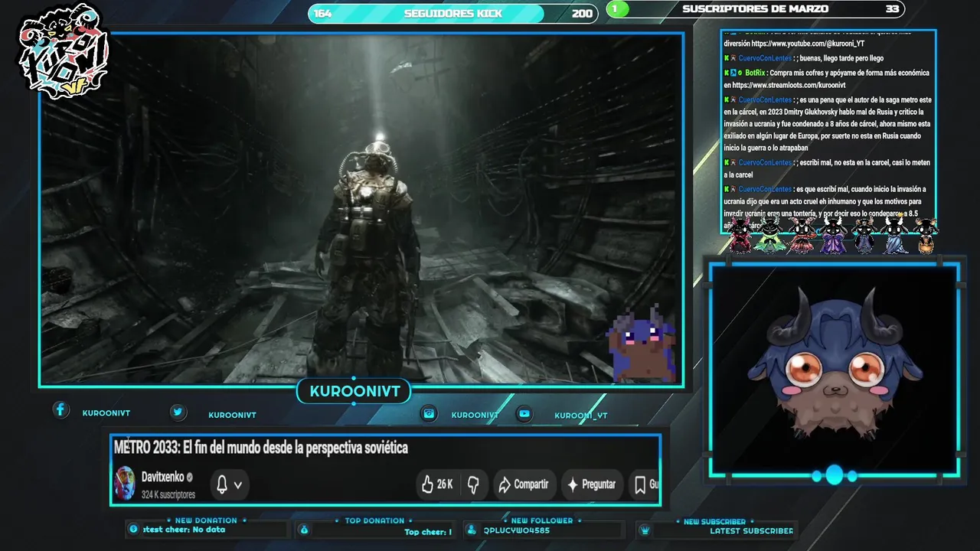980x551 pixels.
Task: Click the green badge beside BotRix name
Action: pyautogui.click(x=740, y=73)
